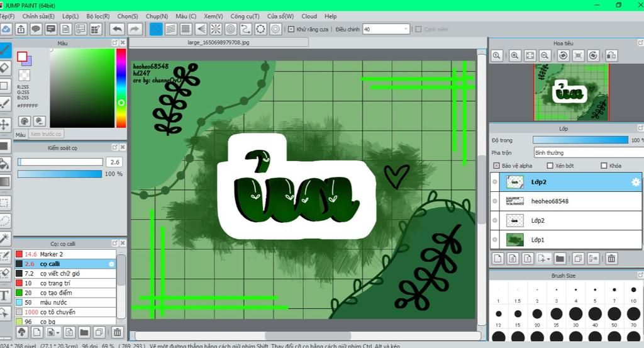The width and height of the screenshot is (644, 348).
Task: Open Điều chỉnh value dropdown
Action: 406,29
